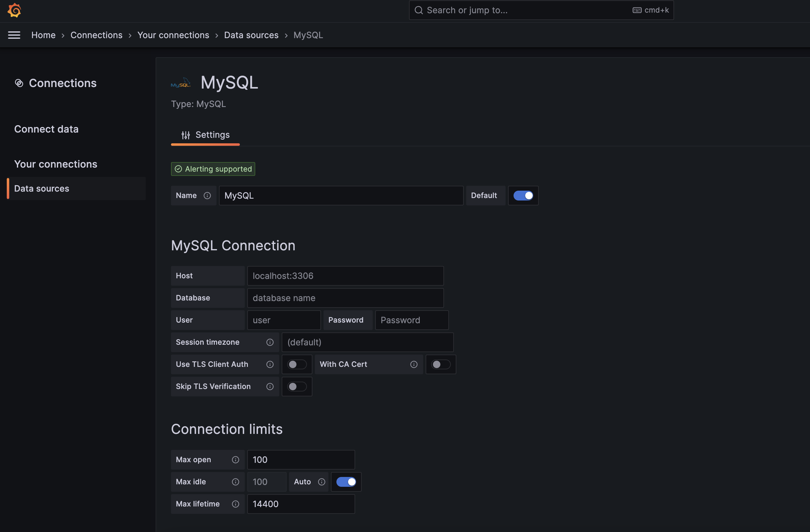Click the Max open input showing 100
The height and width of the screenshot is (532, 810).
click(301, 459)
